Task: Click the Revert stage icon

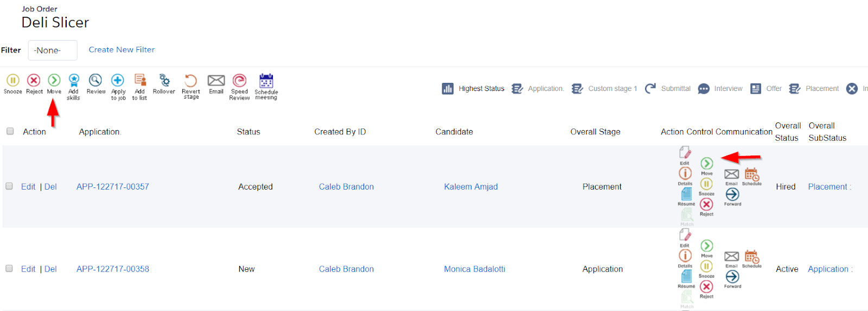Action: 190,81
